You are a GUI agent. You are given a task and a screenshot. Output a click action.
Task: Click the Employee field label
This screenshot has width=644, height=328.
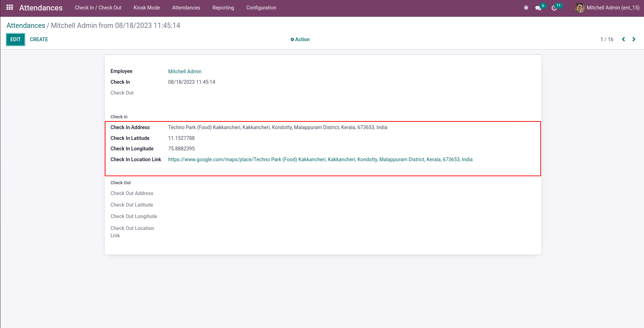click(x=122, y=71)
